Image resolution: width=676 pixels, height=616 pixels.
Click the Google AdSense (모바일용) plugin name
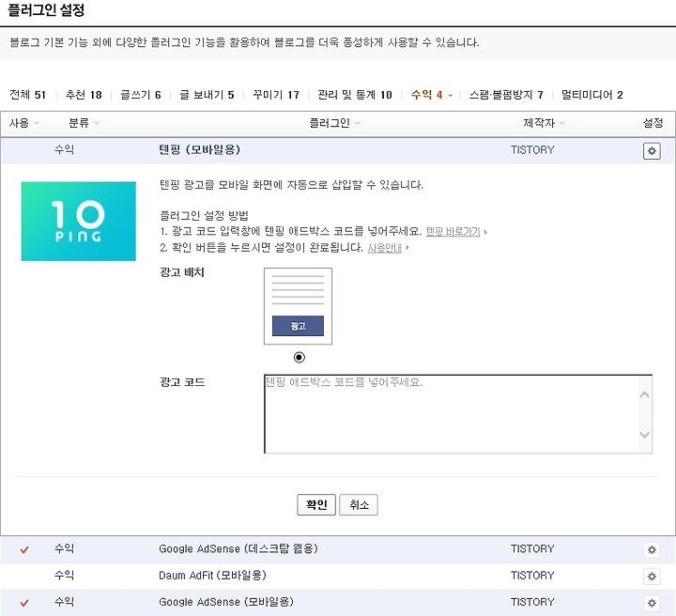[x=226, y=602]
